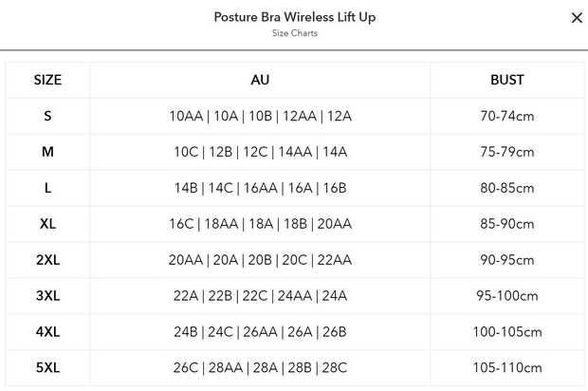Click the M size row label
This screenshot has height=391, width=588.
pyautogui.click(x=47, y=152)
